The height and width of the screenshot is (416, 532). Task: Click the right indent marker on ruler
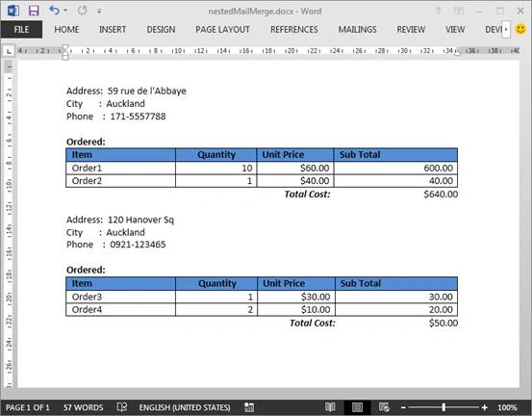[x=457, y=53]
